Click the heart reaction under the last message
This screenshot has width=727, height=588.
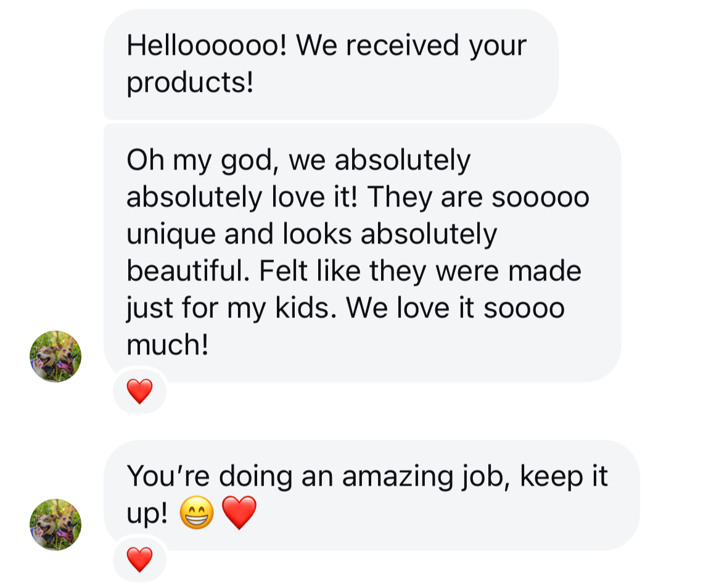pos(139,559)
